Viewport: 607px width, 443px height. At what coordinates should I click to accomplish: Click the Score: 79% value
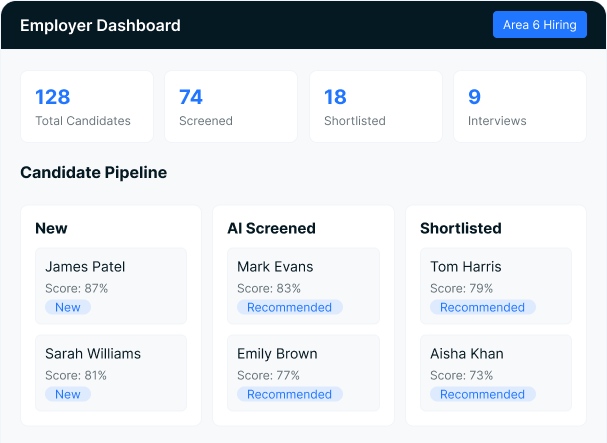(x=461, y=288)
